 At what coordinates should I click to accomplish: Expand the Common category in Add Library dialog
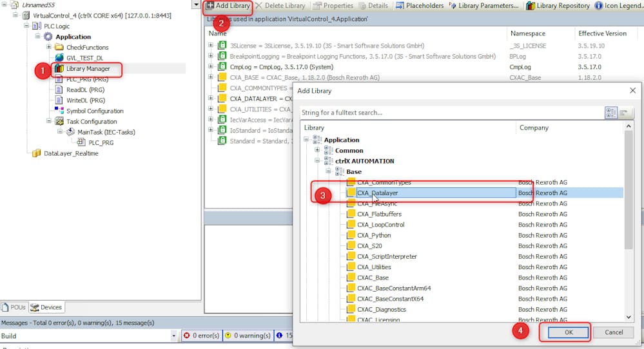317,150
